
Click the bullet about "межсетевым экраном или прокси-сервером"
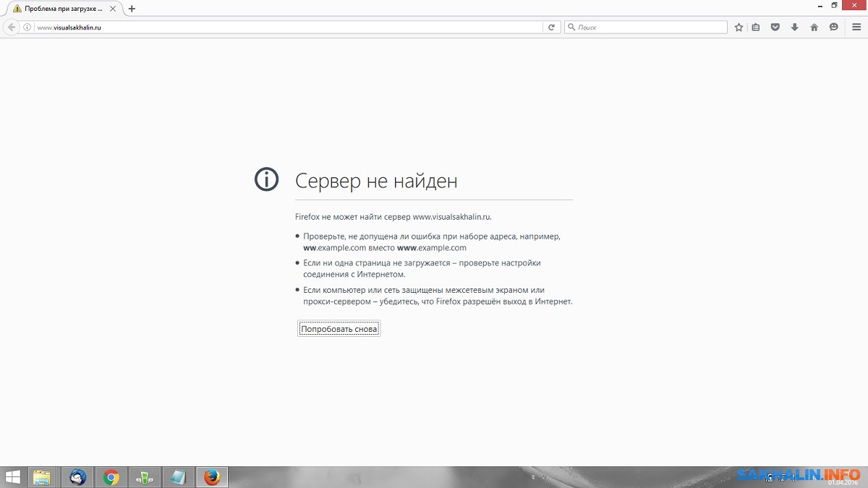point(438,296)
